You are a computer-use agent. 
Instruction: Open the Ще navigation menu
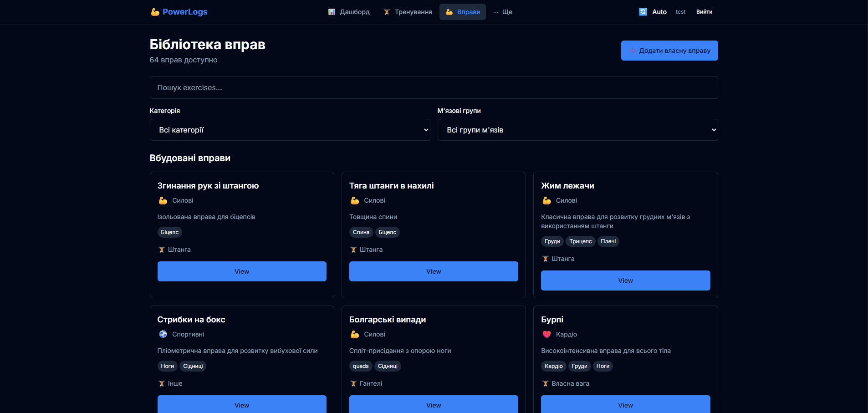[503, 12]
